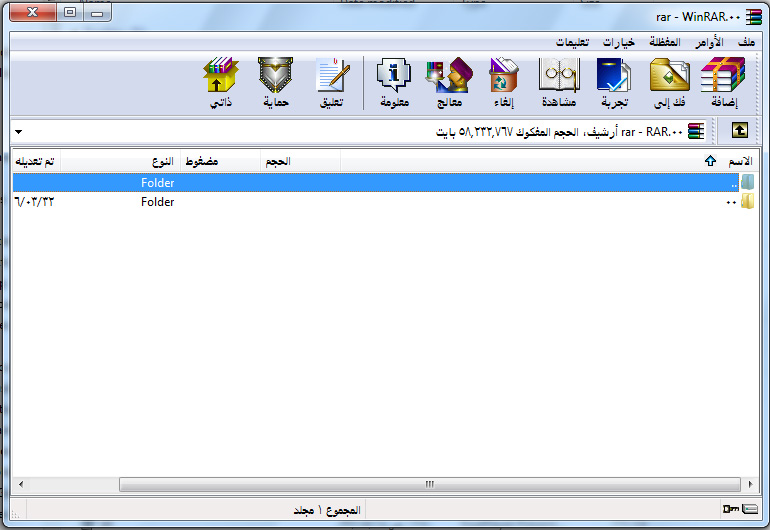Click the WinRAR title bar books icon

coord(753,17)
